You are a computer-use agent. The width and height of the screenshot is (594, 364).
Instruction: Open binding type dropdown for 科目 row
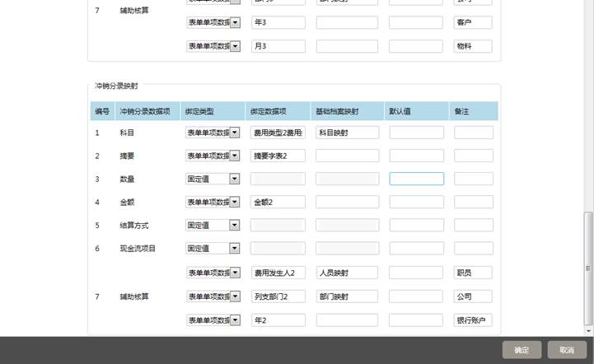pyautogui.click(x=234, y=133)
